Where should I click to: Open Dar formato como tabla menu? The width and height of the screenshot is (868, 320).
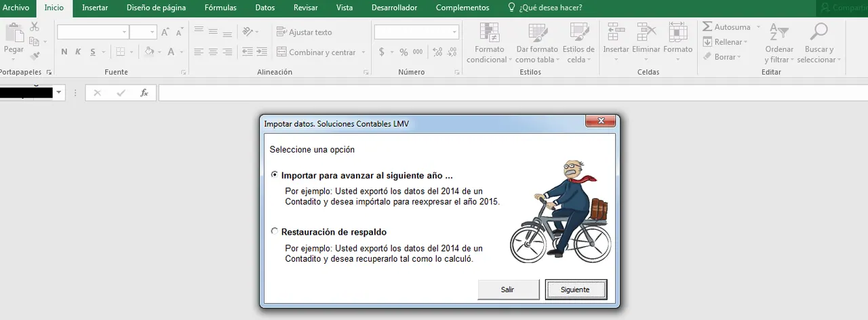click(x=536, y=43)
